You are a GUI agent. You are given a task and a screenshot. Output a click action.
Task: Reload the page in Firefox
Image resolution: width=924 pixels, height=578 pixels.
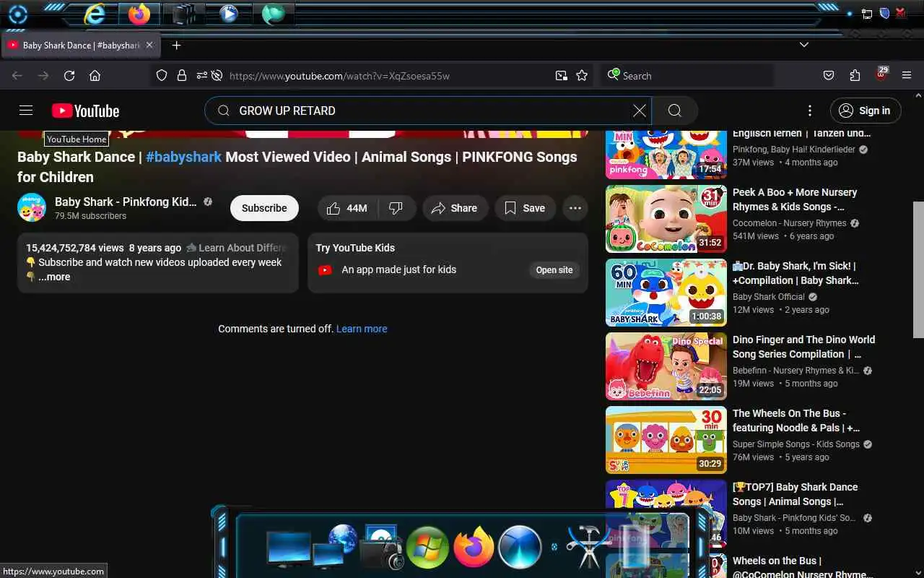pyautogui.click(x=69, y=76)
